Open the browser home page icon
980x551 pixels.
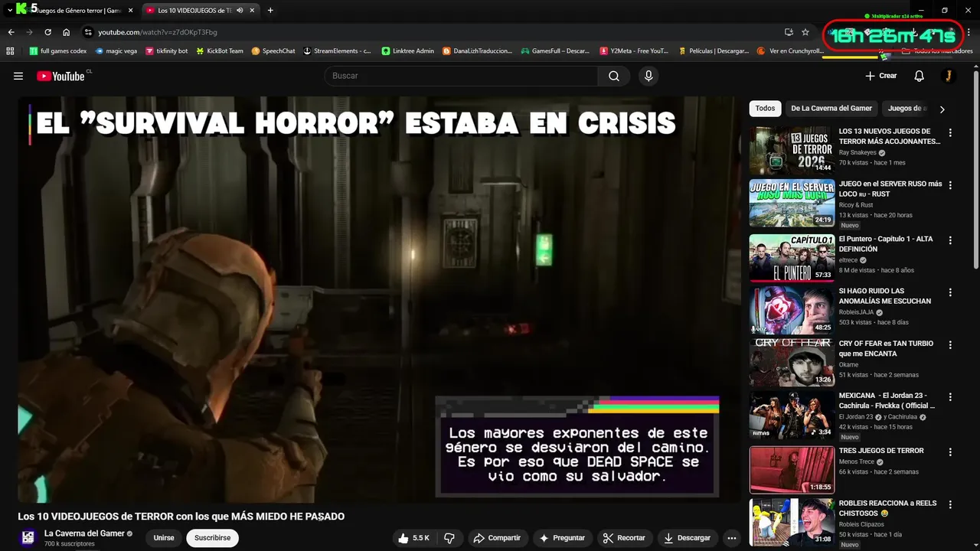[67, 32]
